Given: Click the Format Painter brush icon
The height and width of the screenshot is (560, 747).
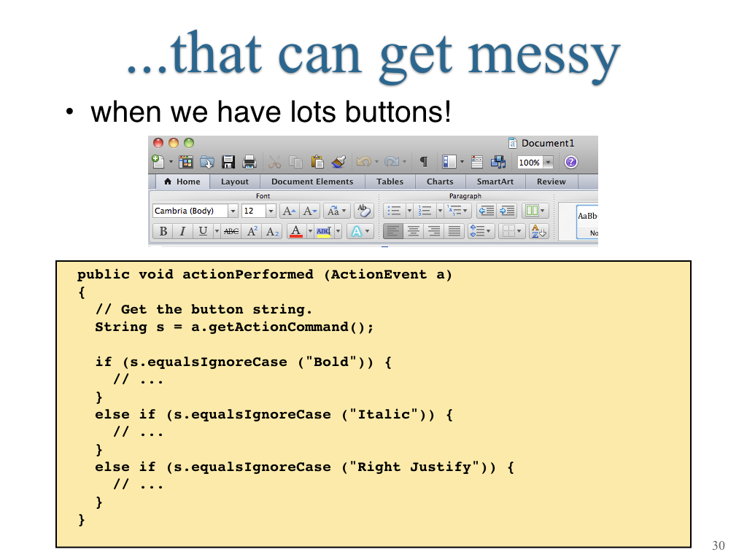Looking at the screenshot, I should point(338,162).
